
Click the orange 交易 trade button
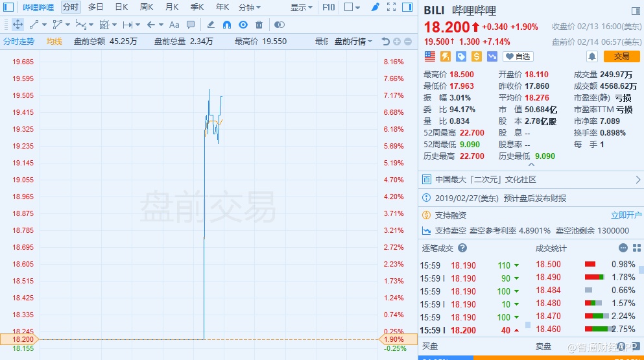[x=621, y=56]
